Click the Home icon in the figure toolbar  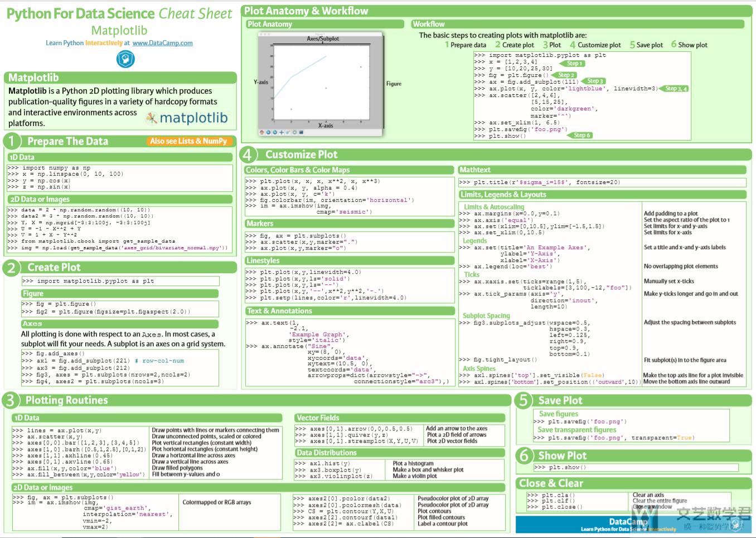tap(262, 132)
